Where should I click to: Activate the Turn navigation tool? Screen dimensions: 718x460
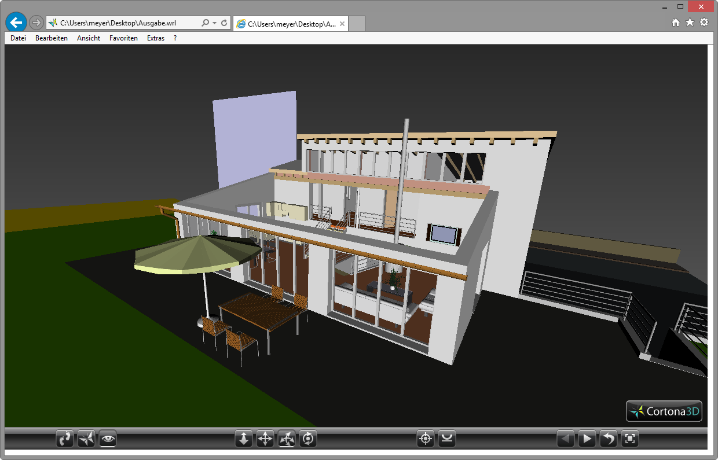(x=287, y=438)
